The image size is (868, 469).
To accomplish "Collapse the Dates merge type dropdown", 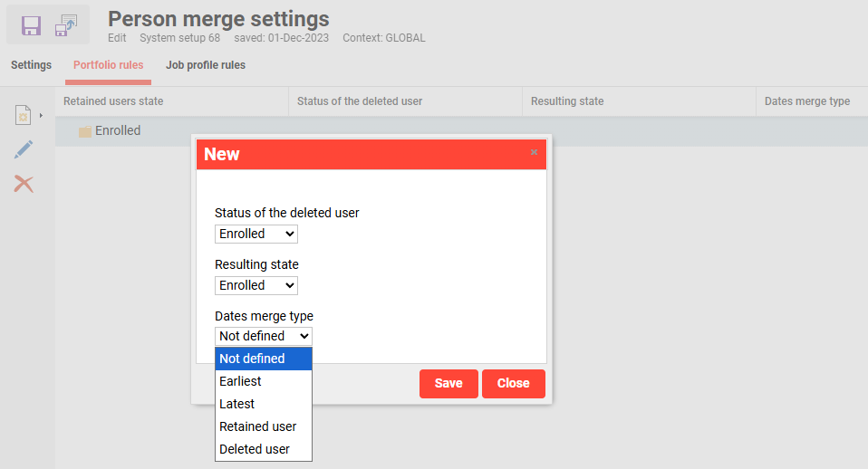I will tap(264, 336).
